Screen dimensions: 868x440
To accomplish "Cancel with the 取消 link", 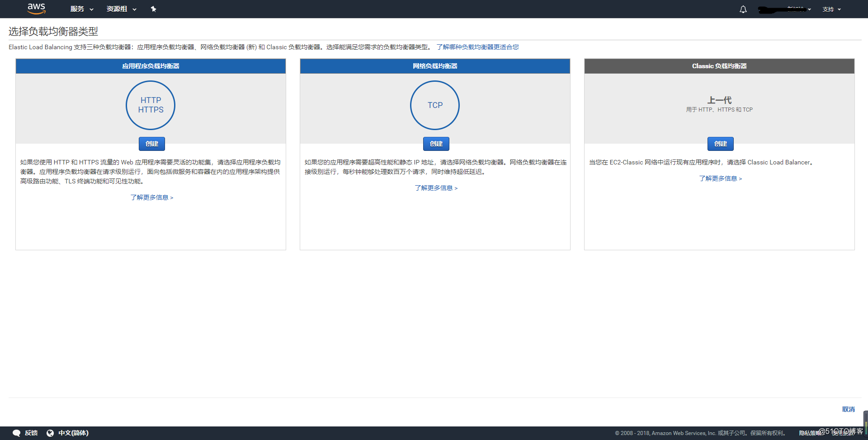I will [848, 409].
